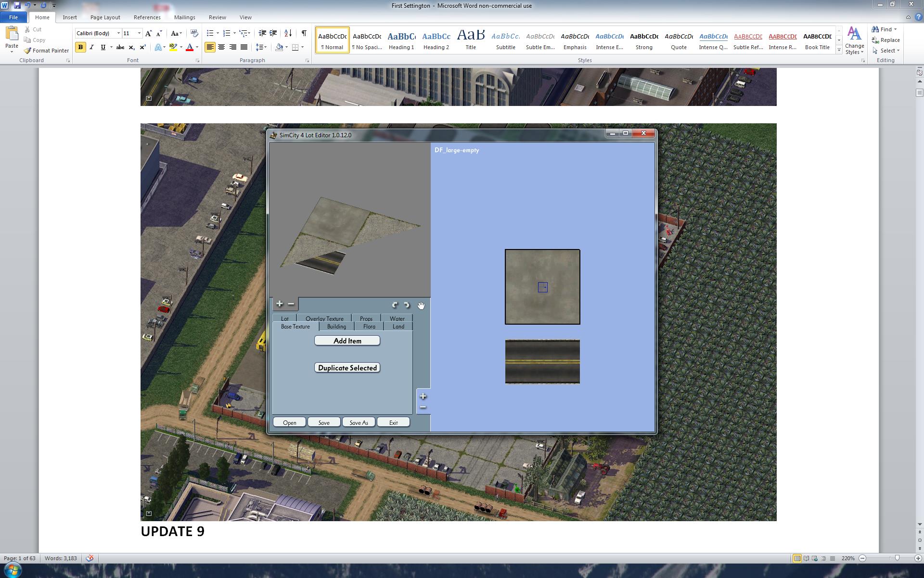Click the Shrink Font icon
924x578 pixels.
[159, 33]
